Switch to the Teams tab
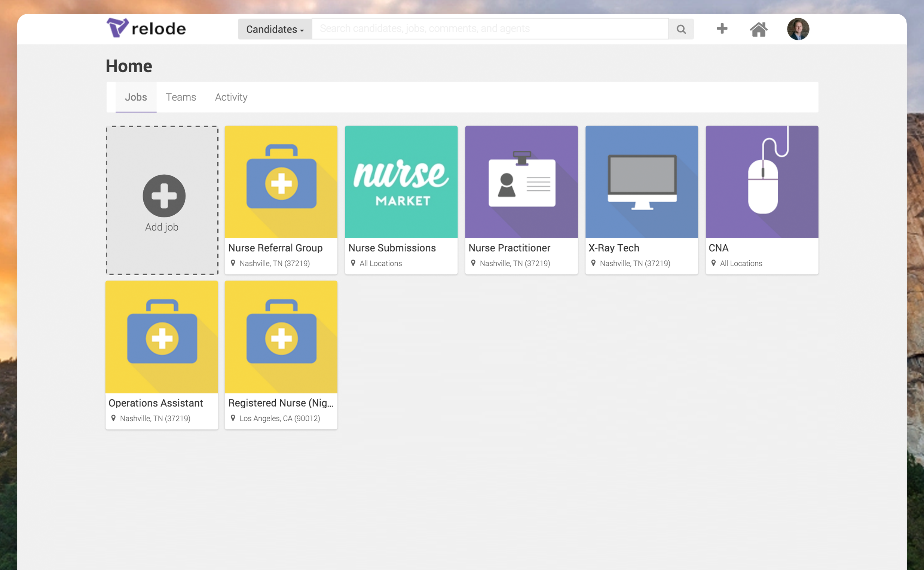Image resolution: width=924 pixels, height=570 pixels. (181, 97)
